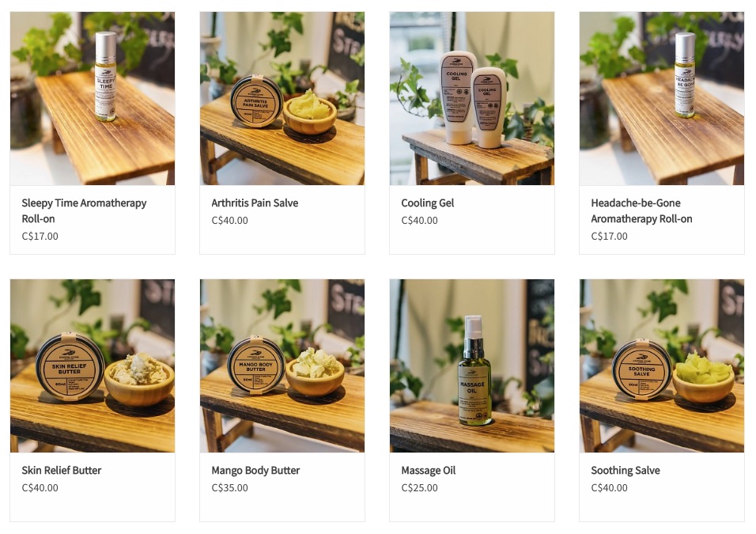Select the Skin Relief Butter product photo
Screen dimensions: 756x534
coord(93,365)
